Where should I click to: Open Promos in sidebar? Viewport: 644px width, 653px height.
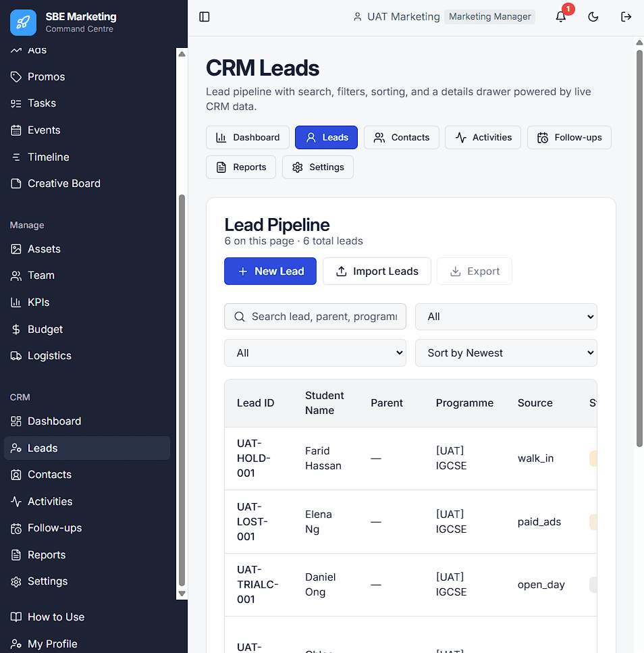[x=86, y=76]
